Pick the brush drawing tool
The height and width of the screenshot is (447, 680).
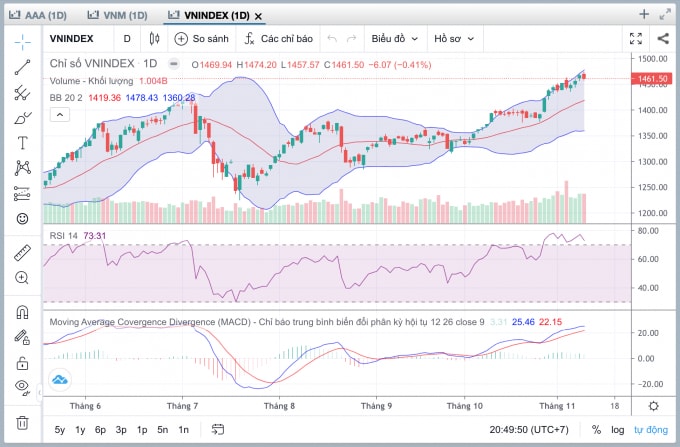23,118
